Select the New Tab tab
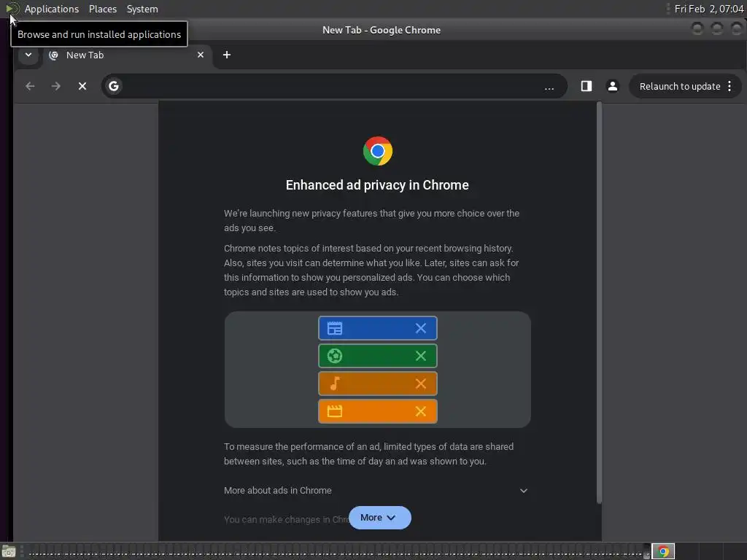 [x=126, y=55]
